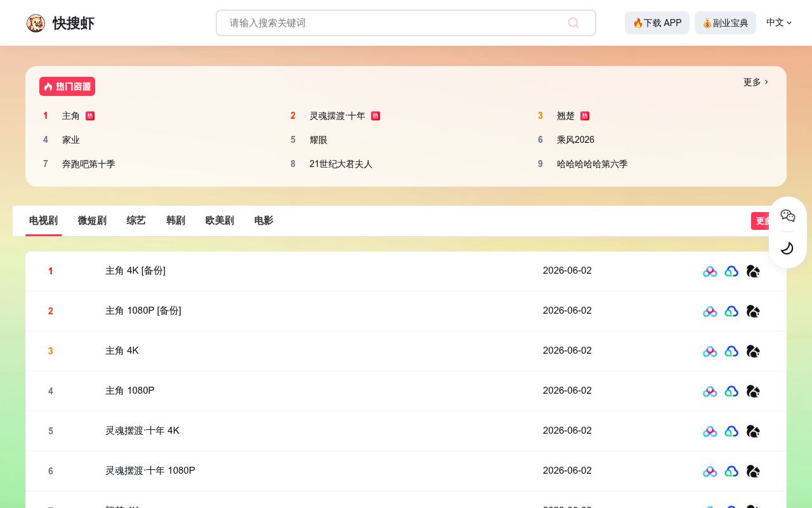The image size is (812, 508).
Task: Expand 更多 in hot resources panel
Action: pyautogui.click(x=756, y=82)
